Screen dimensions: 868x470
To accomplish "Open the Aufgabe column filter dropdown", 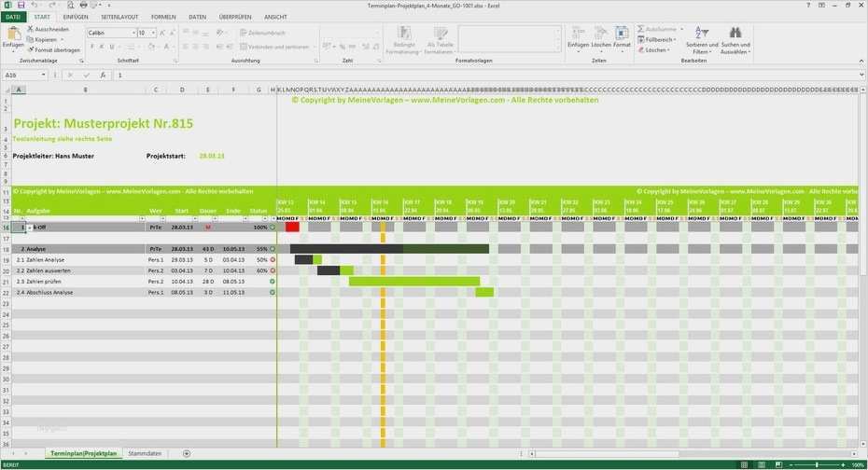I will (142, 219).
